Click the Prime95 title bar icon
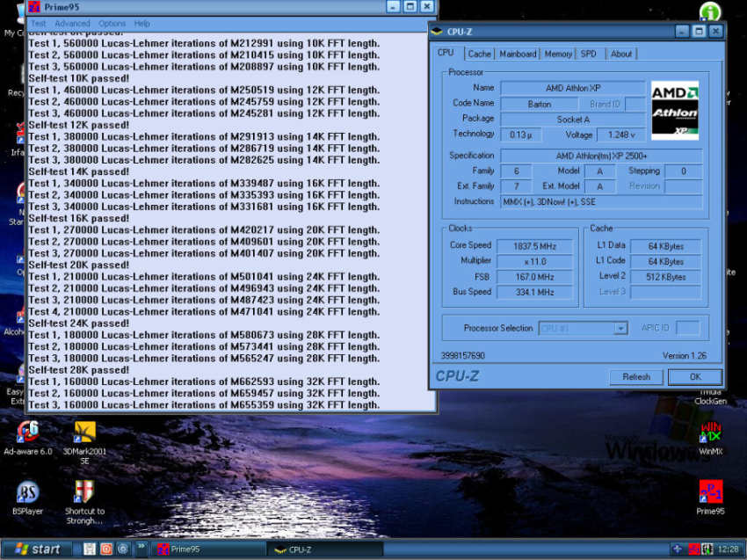Viewport: 747px width, 560px height. [35, 6]
